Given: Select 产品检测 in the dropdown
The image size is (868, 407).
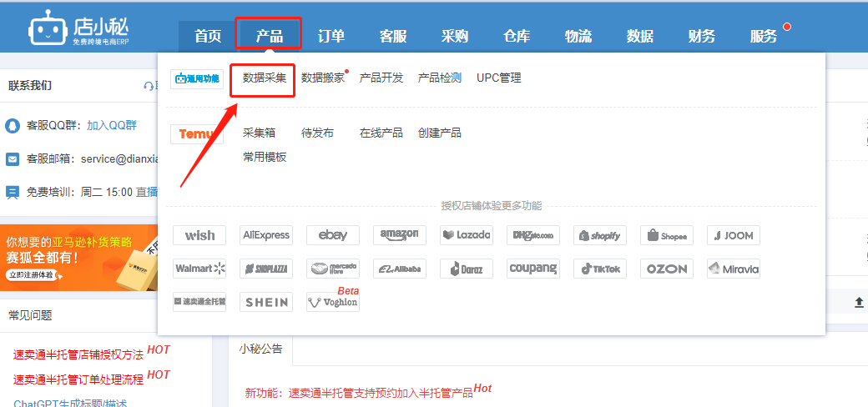Looking at the screenshot, I should [x=440, y=78].
